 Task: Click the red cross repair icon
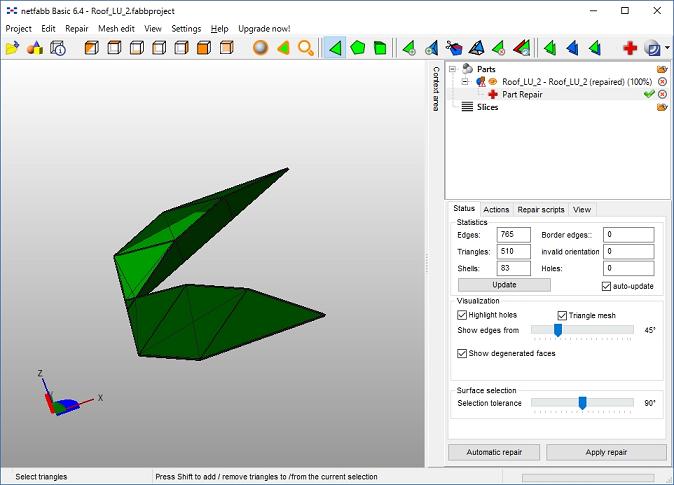(630, 48)
